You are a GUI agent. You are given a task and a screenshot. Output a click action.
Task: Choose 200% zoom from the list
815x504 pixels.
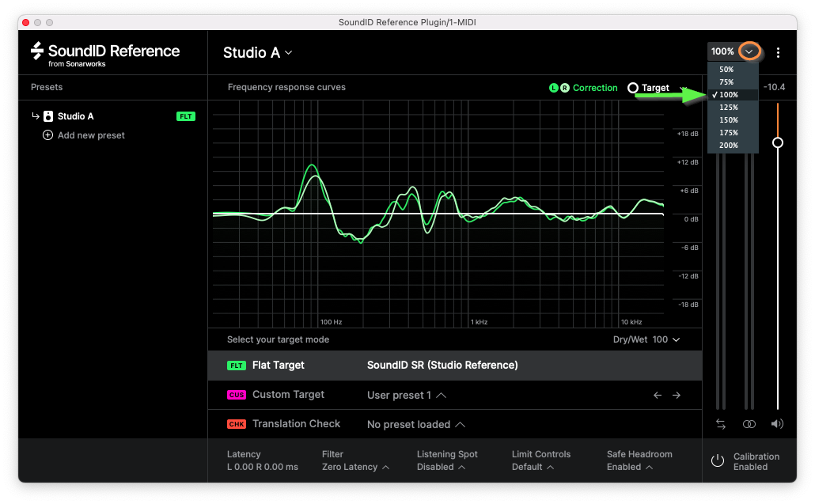(x=733, y=146)
